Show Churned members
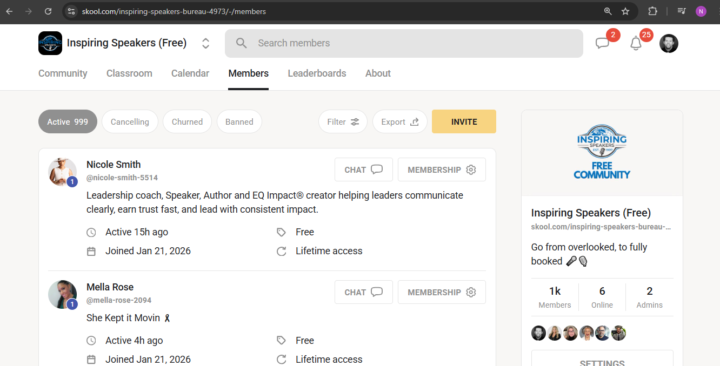The image size is (720, 366). (x=187, y=122)
